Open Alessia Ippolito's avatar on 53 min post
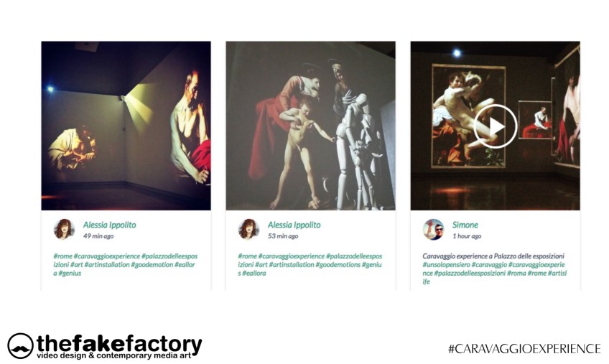Viewport: 609px width, 364px height. (248, 229)
